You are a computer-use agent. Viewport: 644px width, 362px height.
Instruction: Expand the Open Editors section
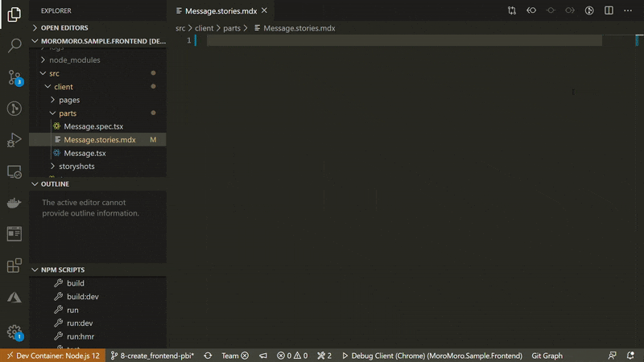(x=97, y=27)
